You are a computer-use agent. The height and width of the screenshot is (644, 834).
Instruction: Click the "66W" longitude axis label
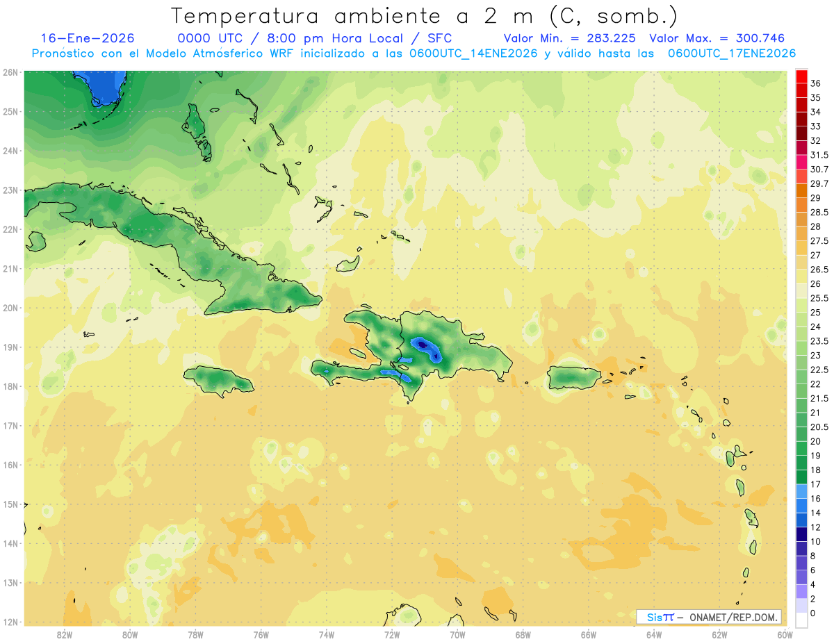(x=589, y=635)
